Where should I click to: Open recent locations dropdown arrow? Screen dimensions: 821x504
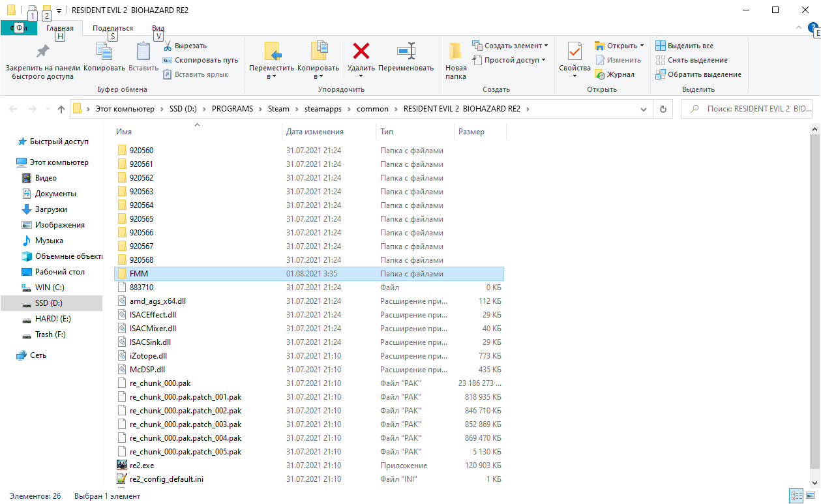tap(48, 110)
